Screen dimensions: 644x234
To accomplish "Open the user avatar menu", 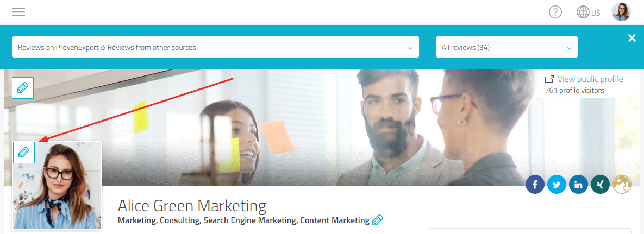I will click(621, 12).
